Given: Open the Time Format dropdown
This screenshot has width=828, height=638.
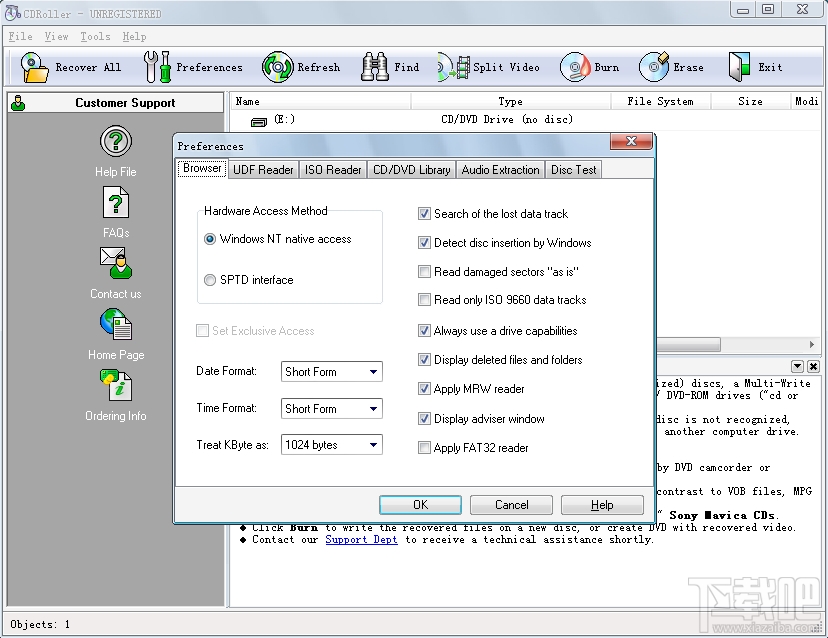Looking at the screenshot, I should (x=332, y=409).
